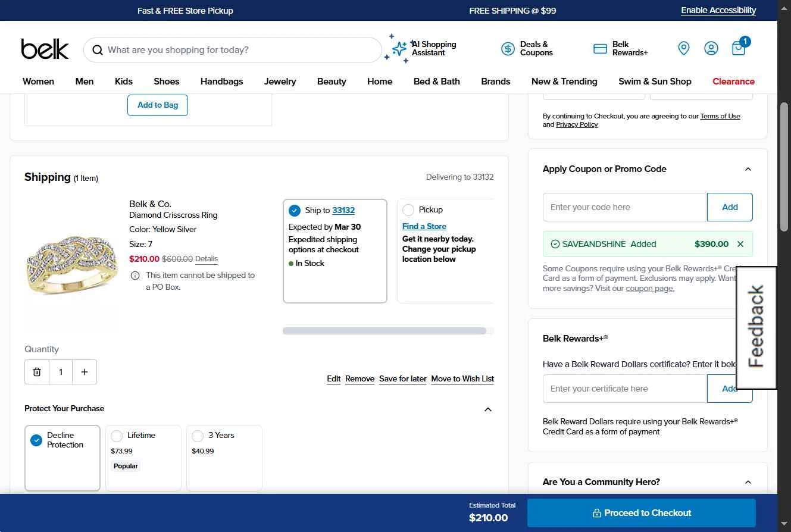Click Add next to the coupon code field
The width and height of the screenshot is (791, 532).
coord(730,207)
